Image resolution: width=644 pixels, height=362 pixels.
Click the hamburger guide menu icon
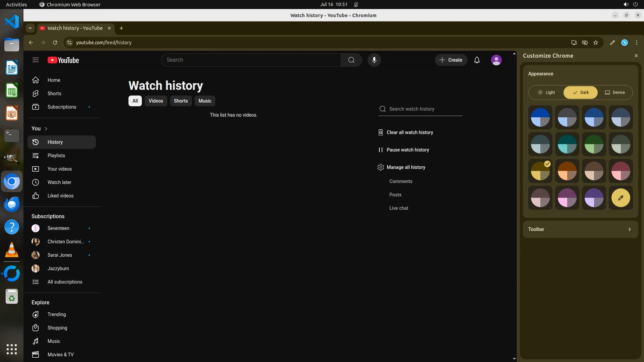click(36, 60)
